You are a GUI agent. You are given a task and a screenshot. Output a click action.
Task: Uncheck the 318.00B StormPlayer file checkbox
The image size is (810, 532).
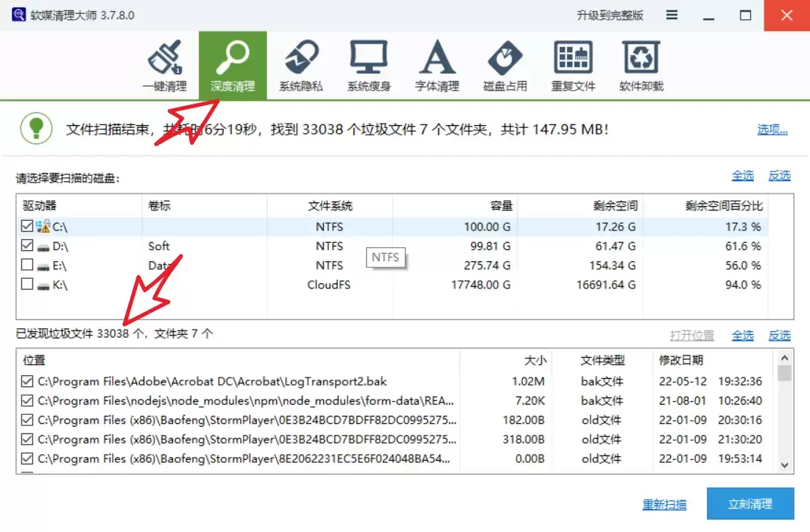(x=27, y=439)
